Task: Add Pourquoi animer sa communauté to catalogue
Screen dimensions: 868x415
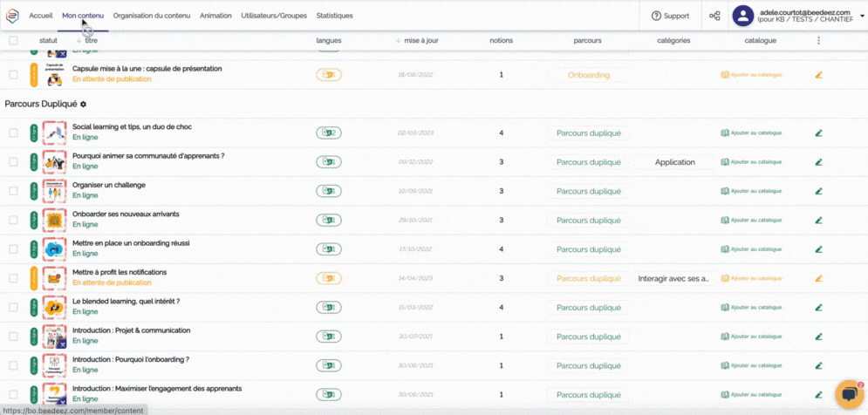Action: click(x=751, y=162)
